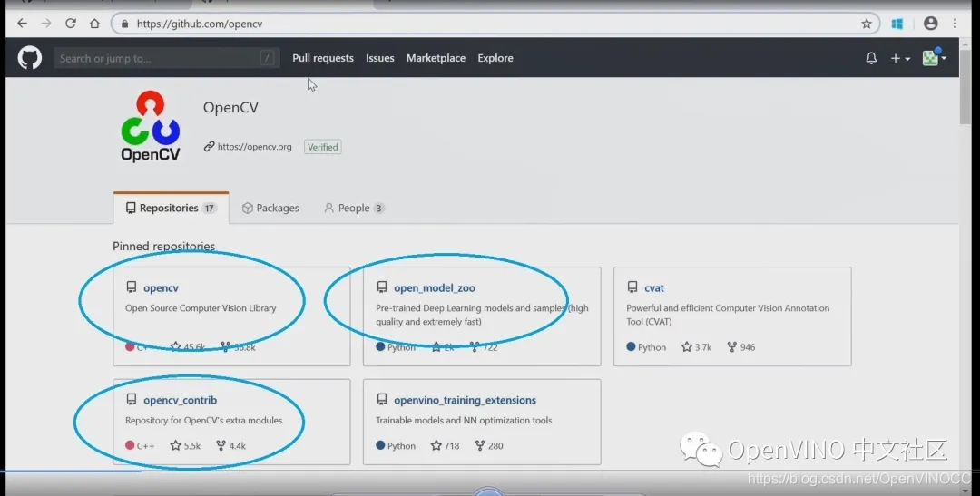Screen dimensions: 980x496
Task: Open browser three-dot menu
Action: click(955, 23)
